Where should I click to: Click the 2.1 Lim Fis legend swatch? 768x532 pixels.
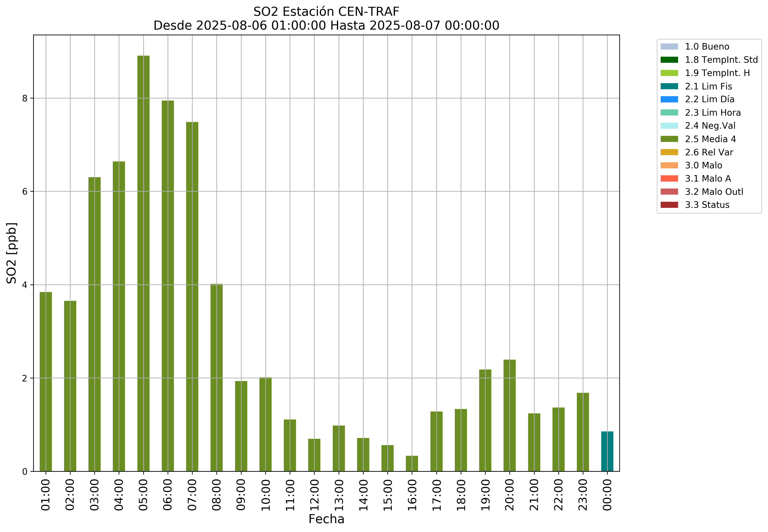coord(669,86)
